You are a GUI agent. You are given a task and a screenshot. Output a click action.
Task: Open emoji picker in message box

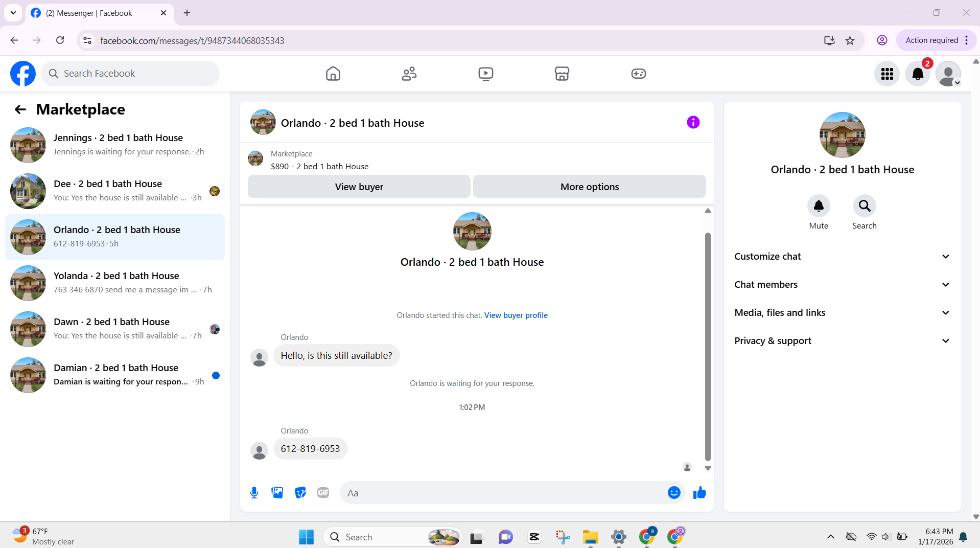pos(674,492)
